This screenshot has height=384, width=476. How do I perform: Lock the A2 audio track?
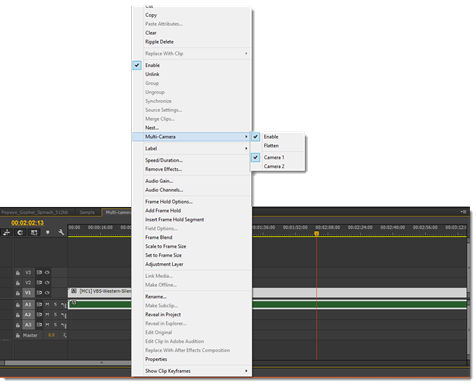pyautogui.click(x=18, y=315)
